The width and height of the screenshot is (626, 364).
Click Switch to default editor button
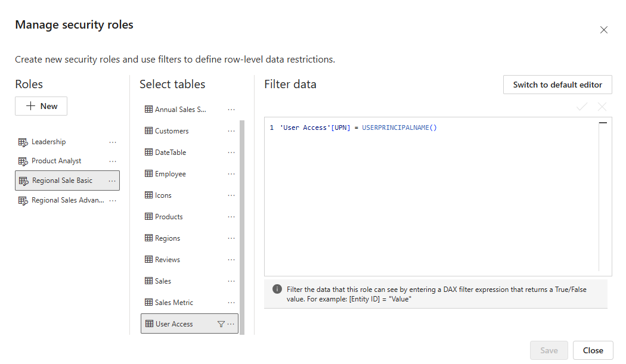(x=557, y=85)
